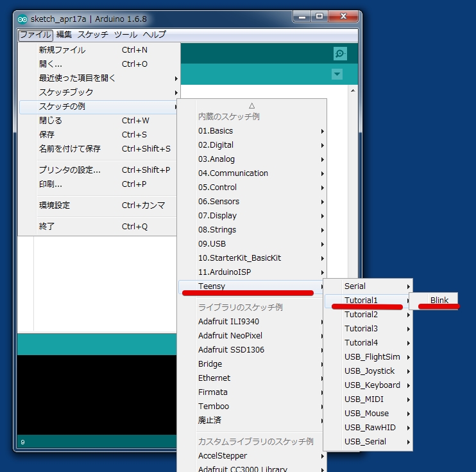Open Tutorial2 submenu

pyautogui.click(x=368, y=315)
